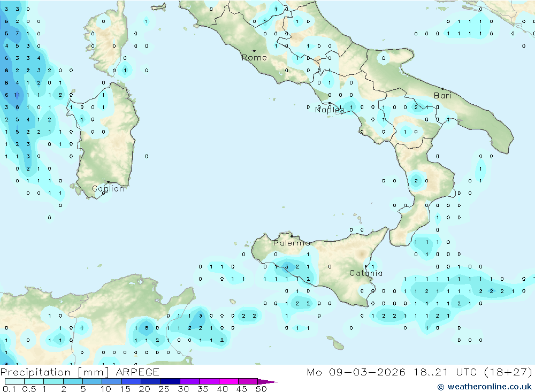This screenshot has width=535, height=392.
Task: Click the precipitation value 11 west of Sardinia
Action: (17, 95)
